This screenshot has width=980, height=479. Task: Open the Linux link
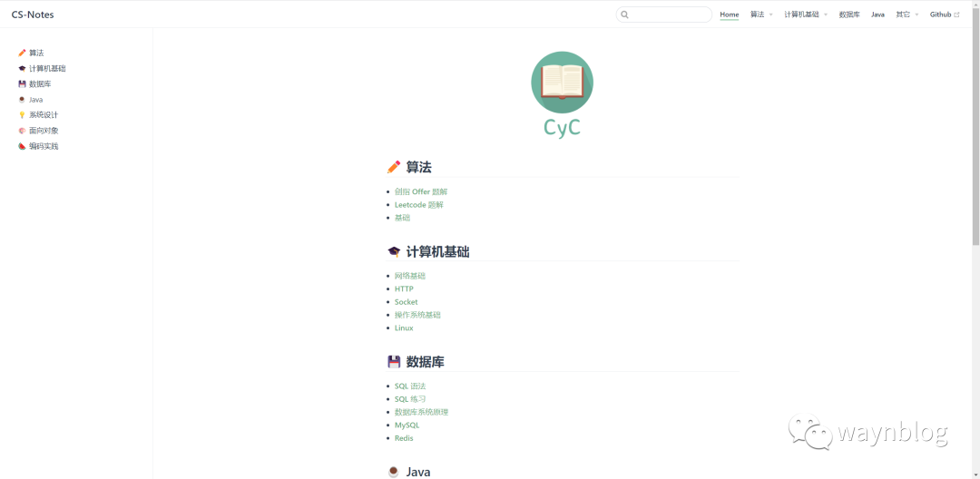pyautogui.click(x=404, y=327)
